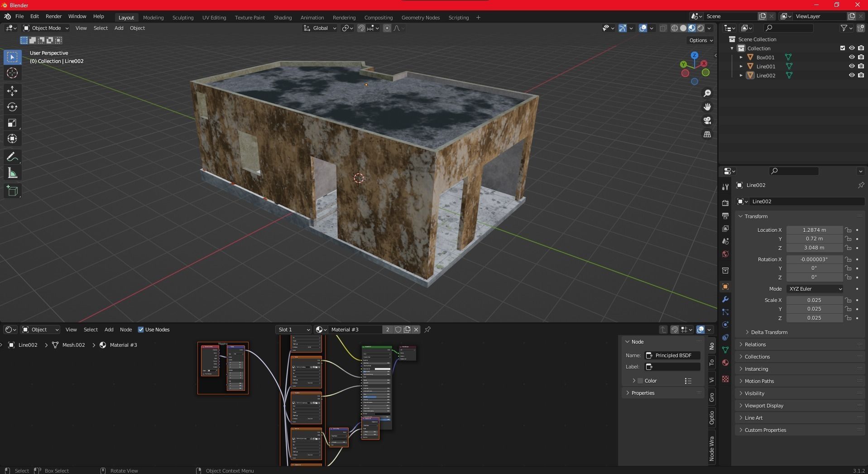Open the viewport Options dropdown

pyautogui.click(x=701, y=40)
